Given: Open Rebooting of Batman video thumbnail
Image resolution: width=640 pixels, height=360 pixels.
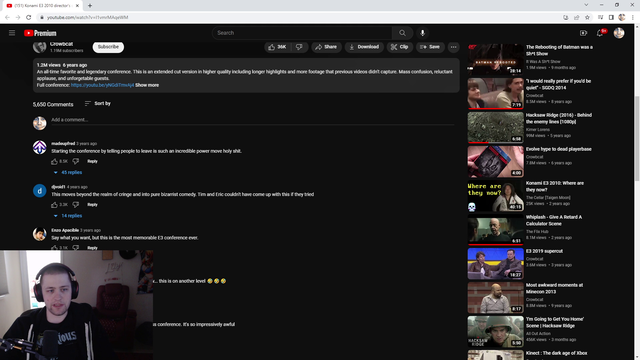Looking at the screenshot, I should (496, 59).
